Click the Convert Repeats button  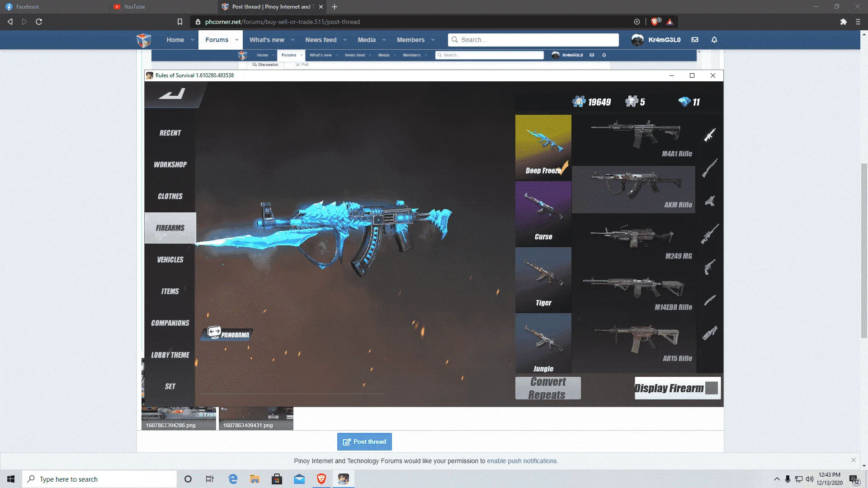[548, 388]
